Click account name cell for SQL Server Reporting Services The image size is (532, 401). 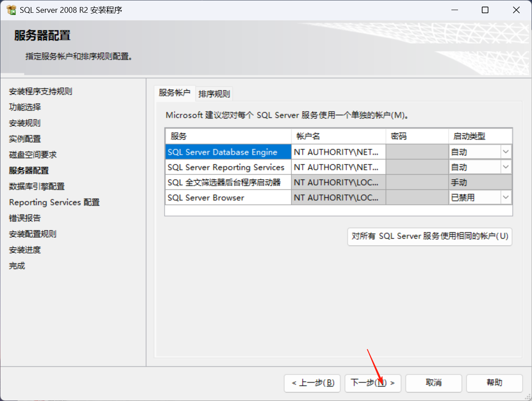point(338,167)
